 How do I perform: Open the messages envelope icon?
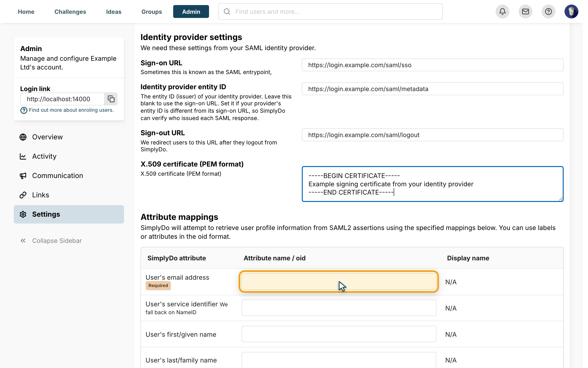pyautogui.click(x=525, y=11)
